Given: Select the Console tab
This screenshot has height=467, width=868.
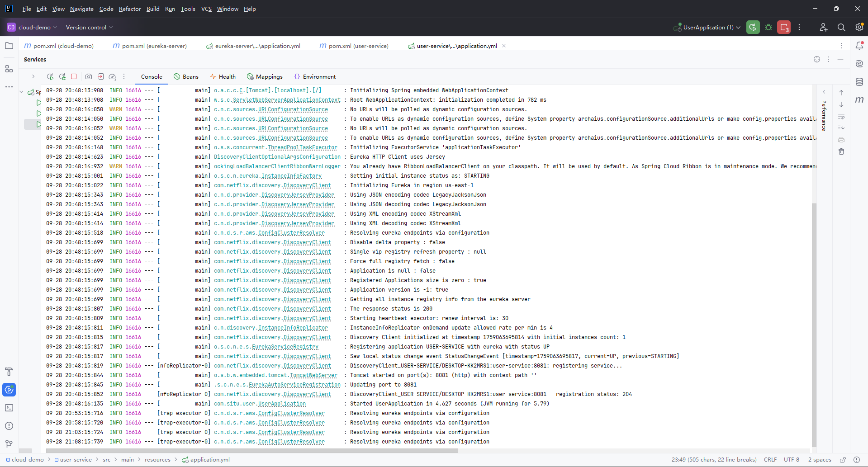Looking at the screenshot, I should [152, 77].
